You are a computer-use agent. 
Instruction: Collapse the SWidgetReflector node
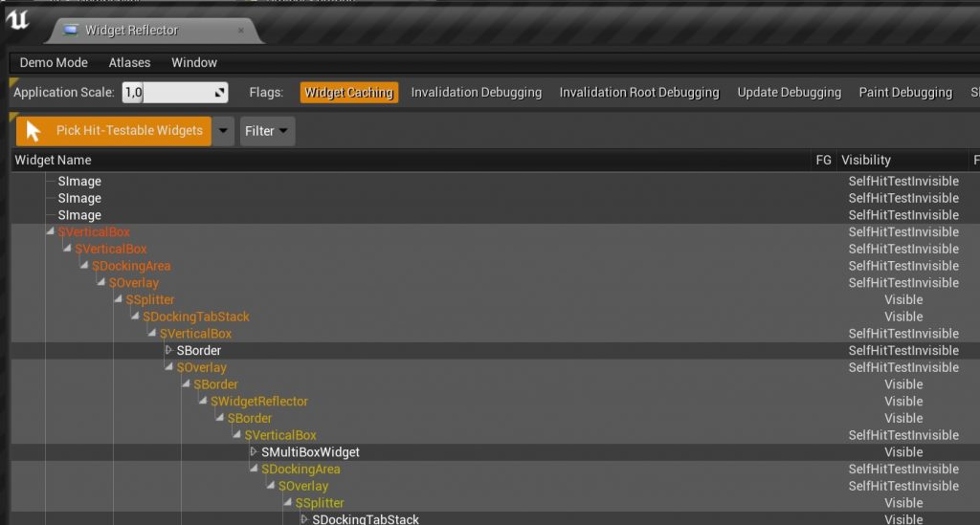point(203,401)
